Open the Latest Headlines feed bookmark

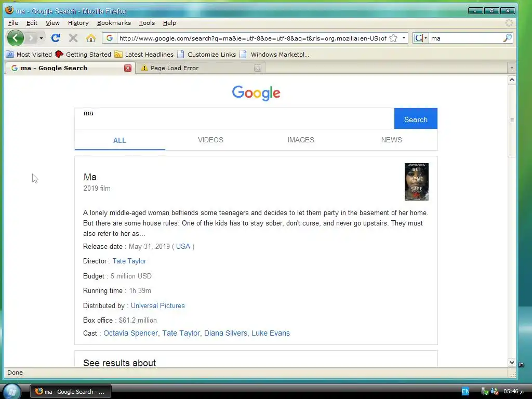coord(144,54)
